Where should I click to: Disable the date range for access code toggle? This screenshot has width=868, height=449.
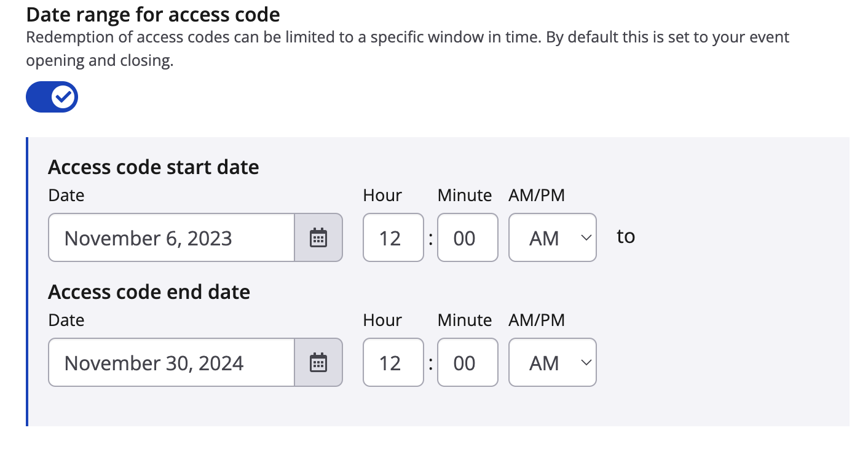click(x=52, y=97)
